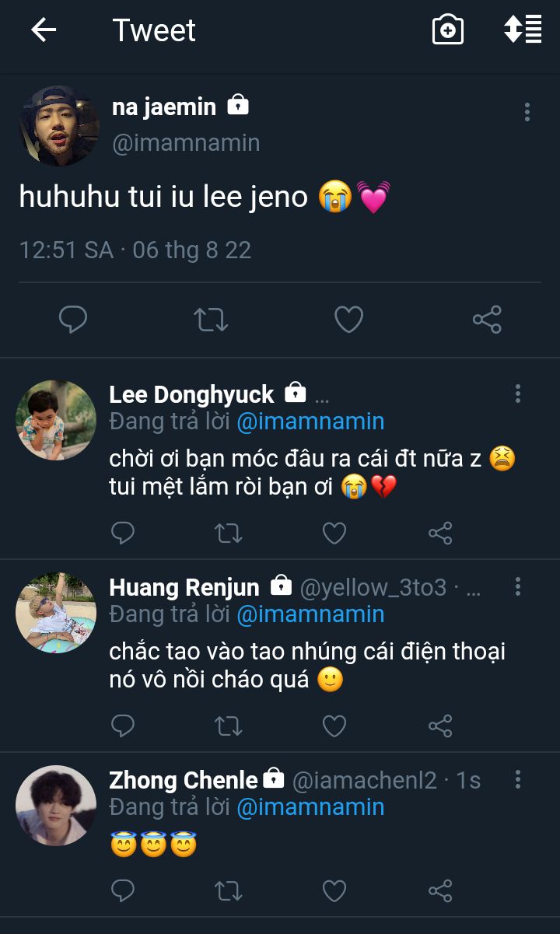Image resolution: width=560 pixels, height=934 pixels.
Task: Reply to na jaemin's main tweet
Action: pos(73,320)
